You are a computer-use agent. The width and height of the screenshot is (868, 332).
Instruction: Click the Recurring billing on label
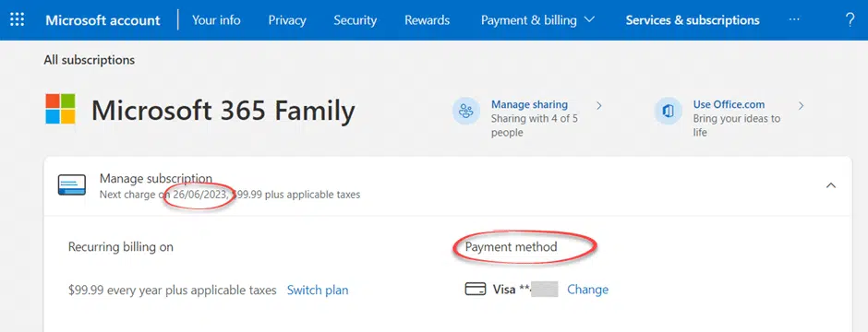[121, 247]
